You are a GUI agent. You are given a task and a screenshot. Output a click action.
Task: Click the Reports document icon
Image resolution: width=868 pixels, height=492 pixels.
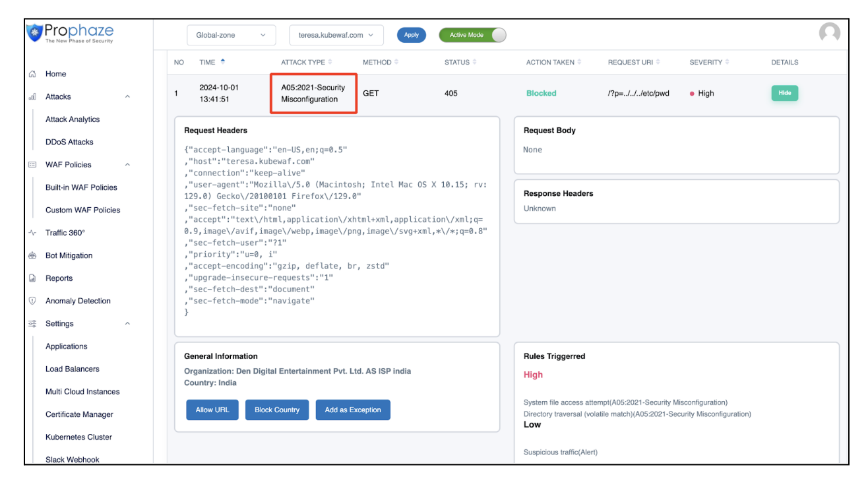coord(32,278)
